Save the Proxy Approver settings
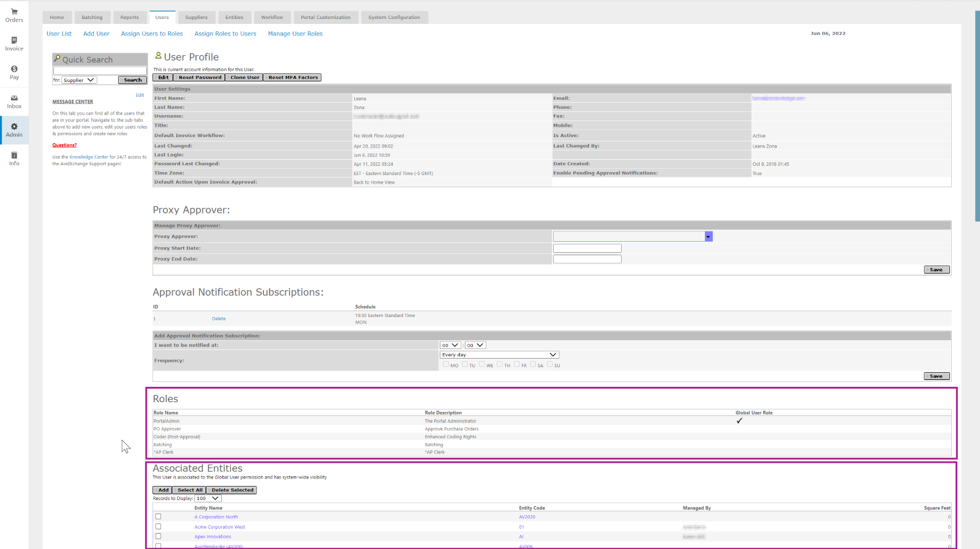The width and height of the screenshot is (980, 549). [x=937, y=270]
